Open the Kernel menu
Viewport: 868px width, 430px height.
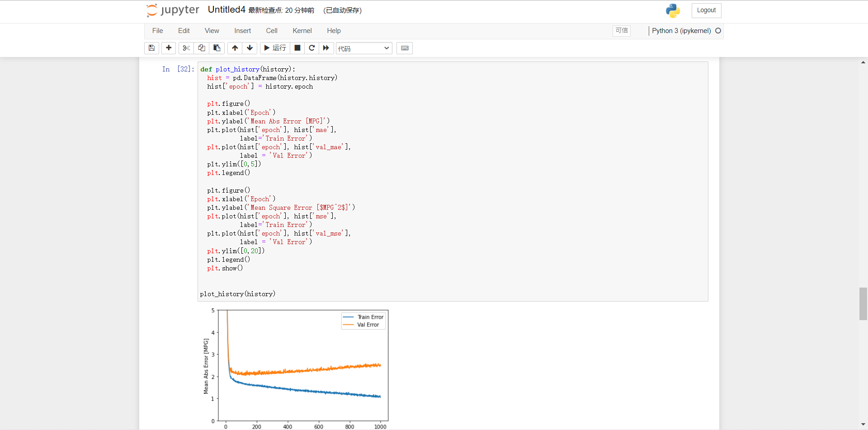point(302,31)
